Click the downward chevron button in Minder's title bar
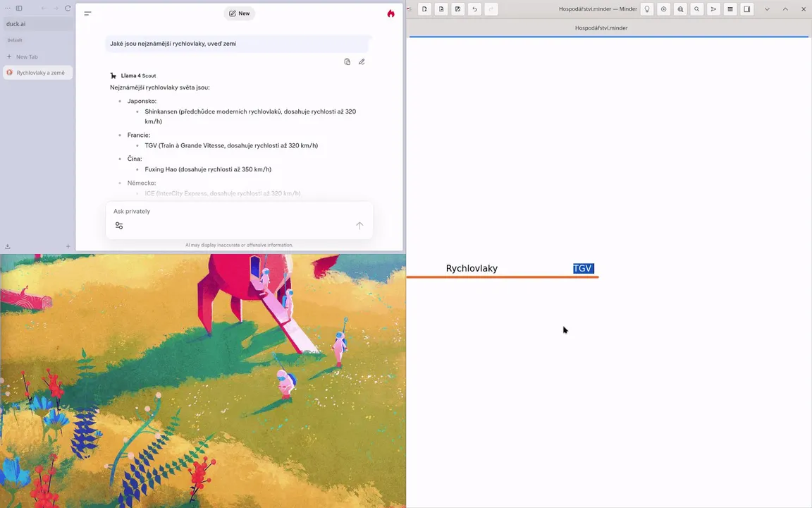 coord(767,9)
